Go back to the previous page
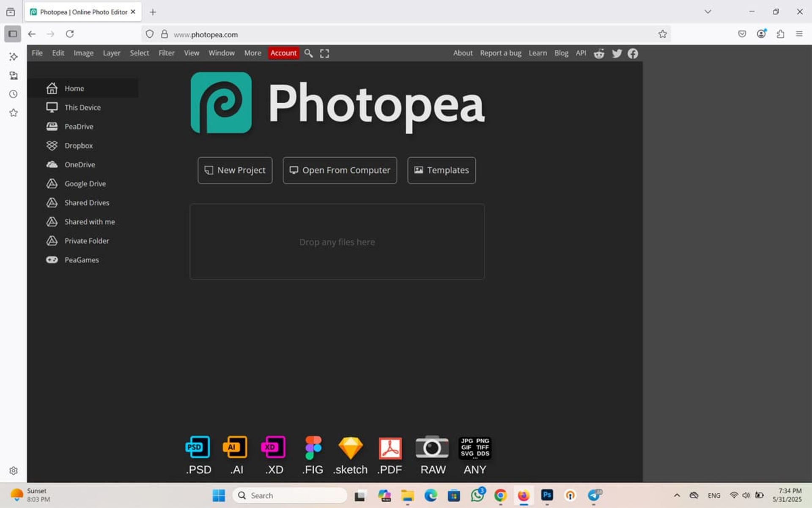812x508 pixels. (32, 34)
